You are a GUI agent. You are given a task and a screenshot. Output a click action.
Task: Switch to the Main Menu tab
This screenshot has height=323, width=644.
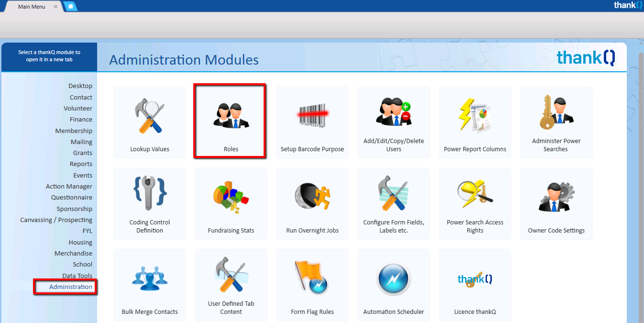pos(32,7)
